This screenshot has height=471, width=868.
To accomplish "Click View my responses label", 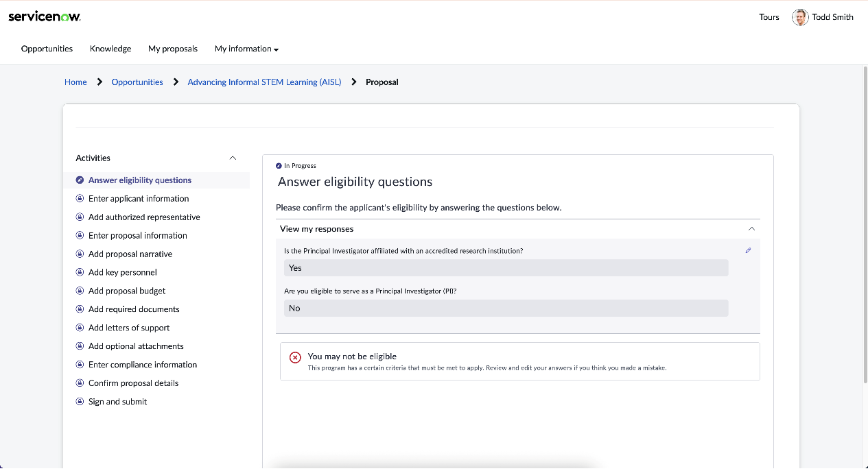I will click(x=316, y=229).
